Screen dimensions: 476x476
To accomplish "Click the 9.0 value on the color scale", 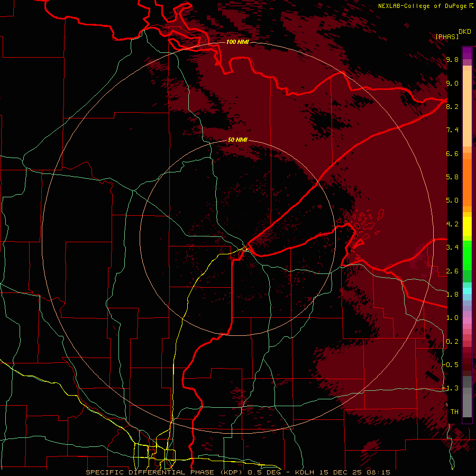I will pyautogui.click(x=452, y=83).
